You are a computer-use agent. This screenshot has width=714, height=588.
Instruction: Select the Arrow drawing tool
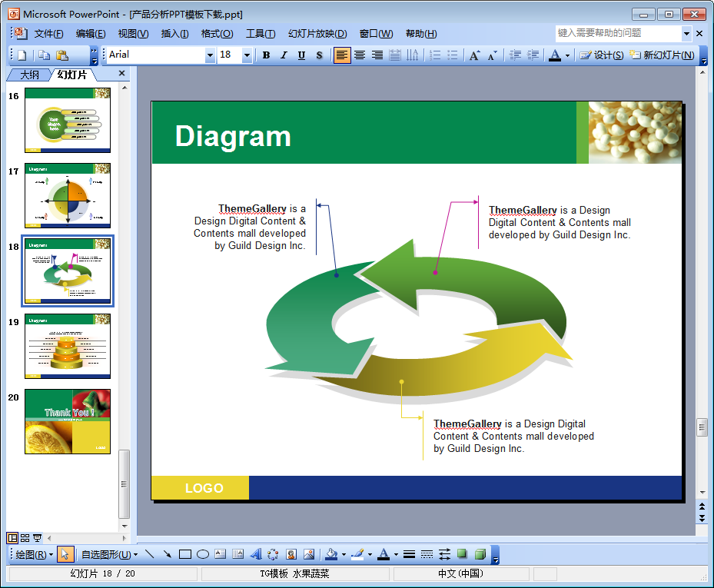pyautogui.click(x=167, y=554)
